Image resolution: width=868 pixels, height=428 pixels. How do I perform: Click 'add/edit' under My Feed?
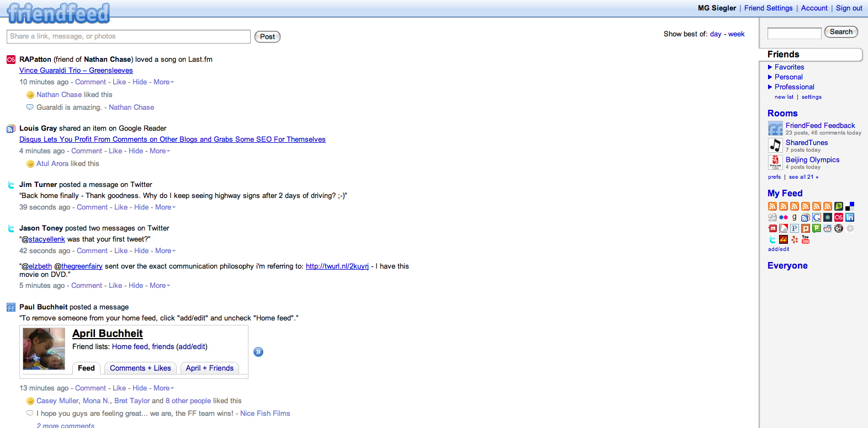[779, 249]
